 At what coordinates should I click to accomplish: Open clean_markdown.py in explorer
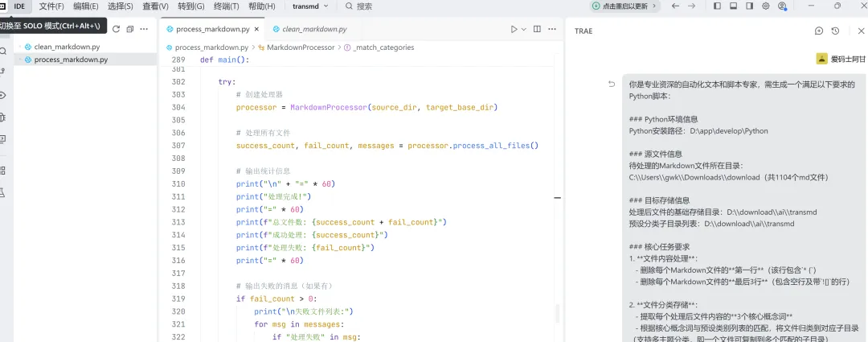coord(67,47)
